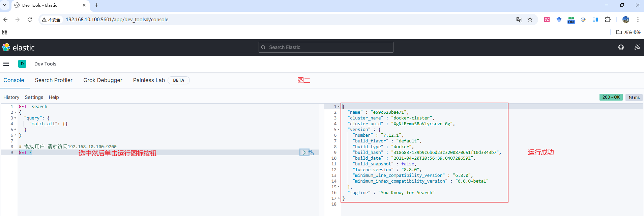Open a new browser tab
Viewport: 644px width, 216px height.
click(96, 5)
